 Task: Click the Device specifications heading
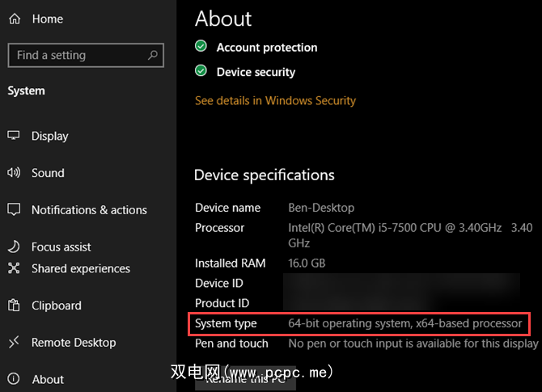264,175
